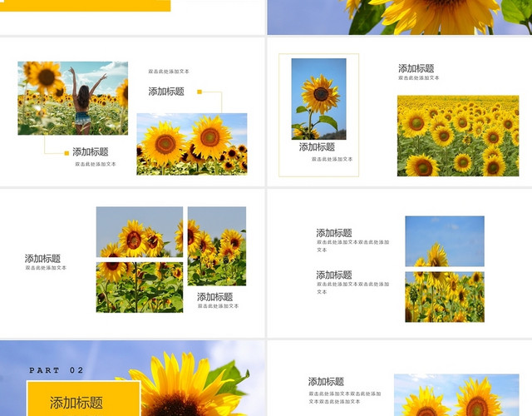Screen dimensions: 532x416
Task: Select the 'PART 02' heading
Action: pos(57,370)
